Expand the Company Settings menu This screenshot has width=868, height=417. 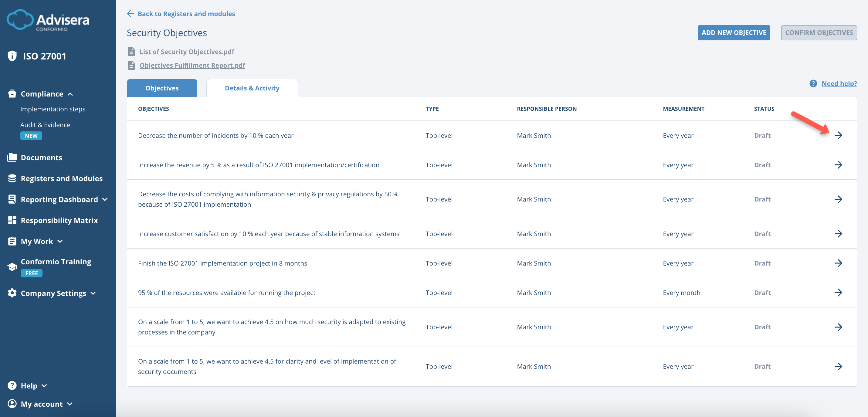pos(93,293)
